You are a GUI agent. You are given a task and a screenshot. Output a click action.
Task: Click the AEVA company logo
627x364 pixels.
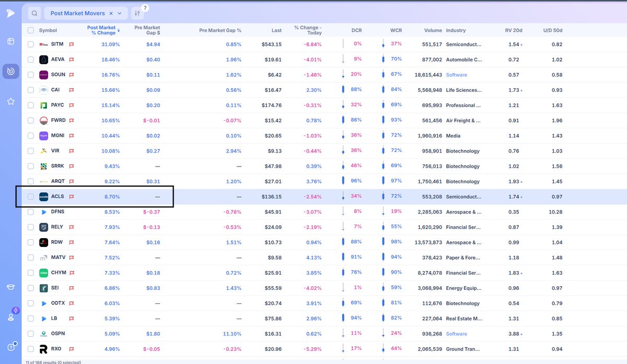click(44, 60)
